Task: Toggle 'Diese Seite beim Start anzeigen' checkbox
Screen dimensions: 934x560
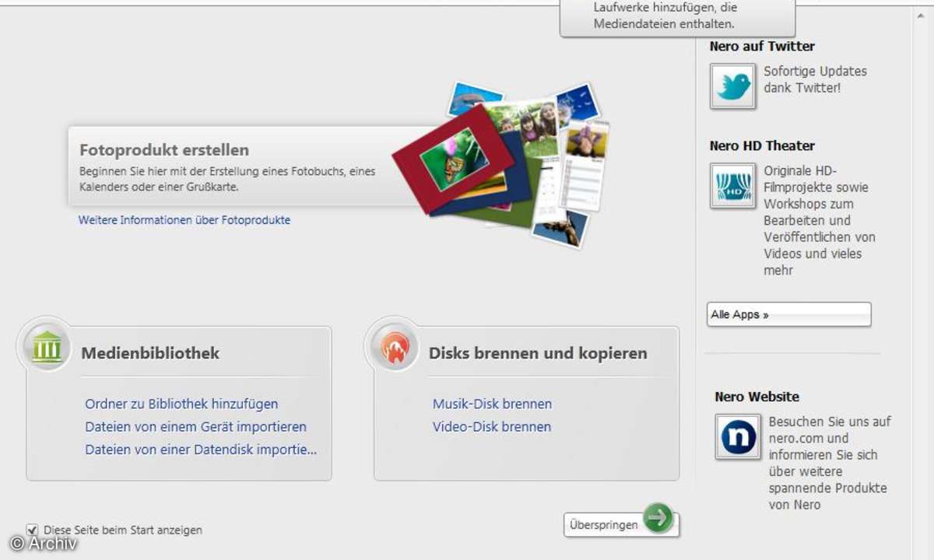Action: click(32, 530)
